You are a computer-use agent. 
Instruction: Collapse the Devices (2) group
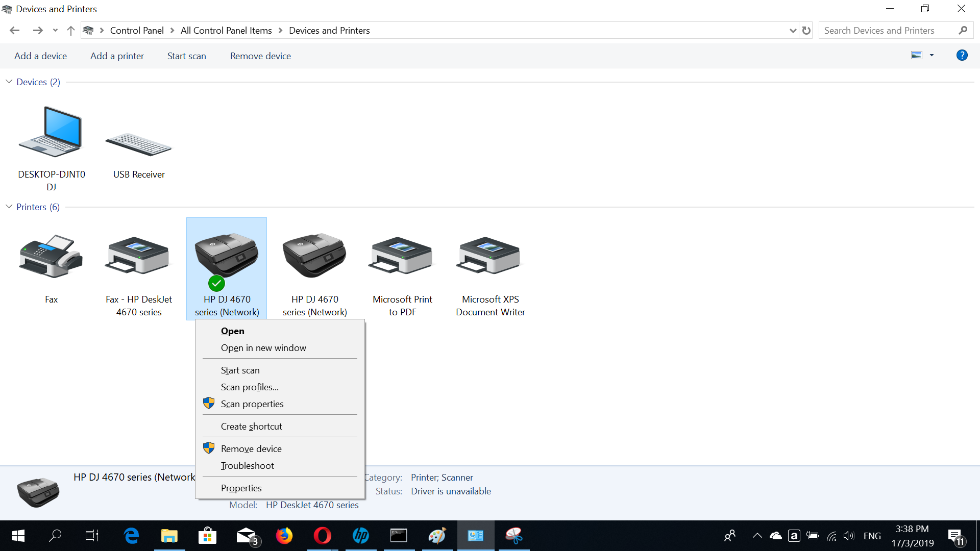click(x=9, y=82)
